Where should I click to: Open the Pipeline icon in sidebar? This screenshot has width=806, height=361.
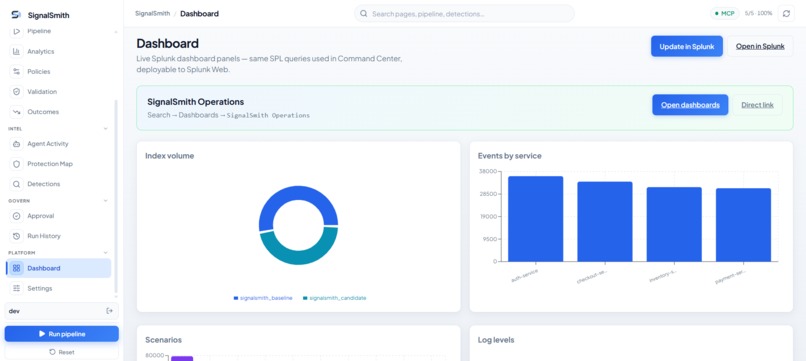click(x=16, y=31)
